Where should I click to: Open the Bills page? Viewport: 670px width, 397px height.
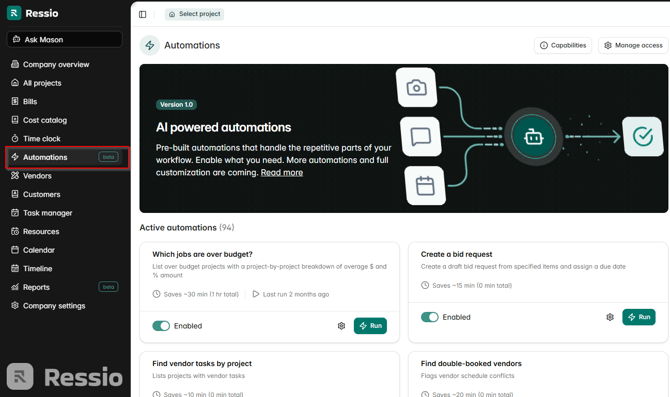(30, 102)
